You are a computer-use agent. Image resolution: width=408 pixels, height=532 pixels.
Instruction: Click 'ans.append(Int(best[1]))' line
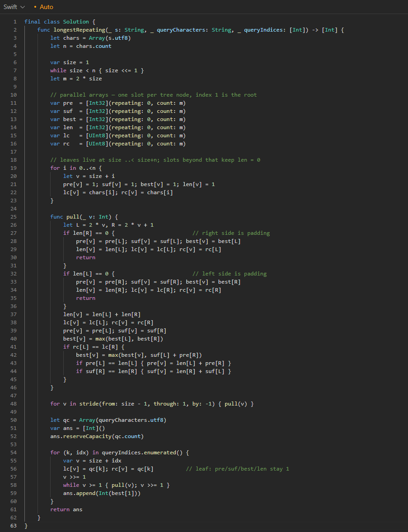[x=102, y=493]
